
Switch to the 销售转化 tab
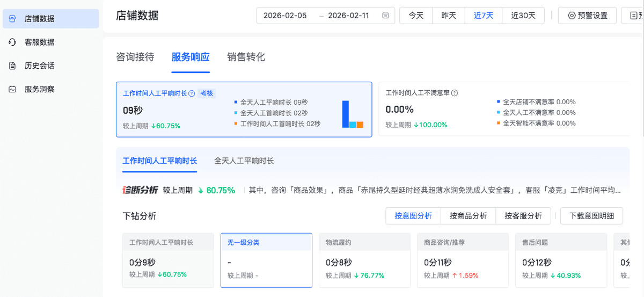pyautogui.click(x=246, y=57)
